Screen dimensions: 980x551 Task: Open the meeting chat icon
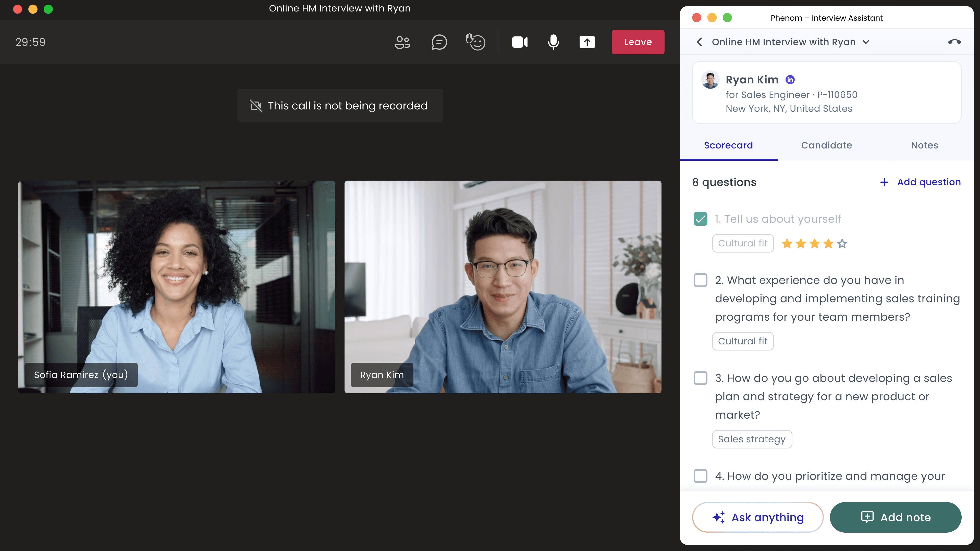(x=439, y=42)
